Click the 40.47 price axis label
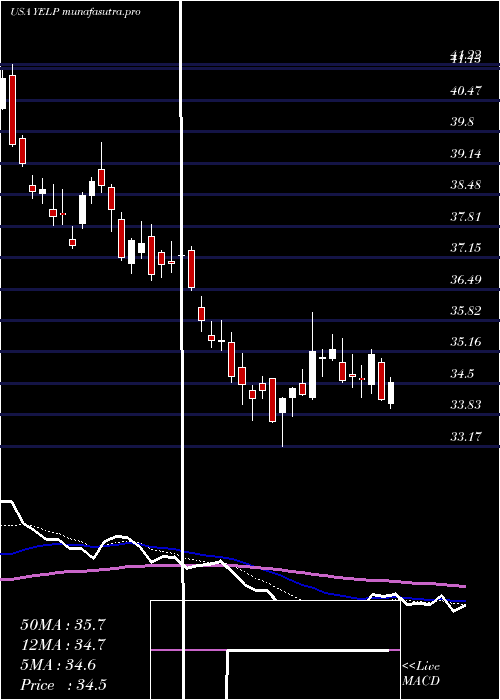Screen dimensions: 500x700 466,91
